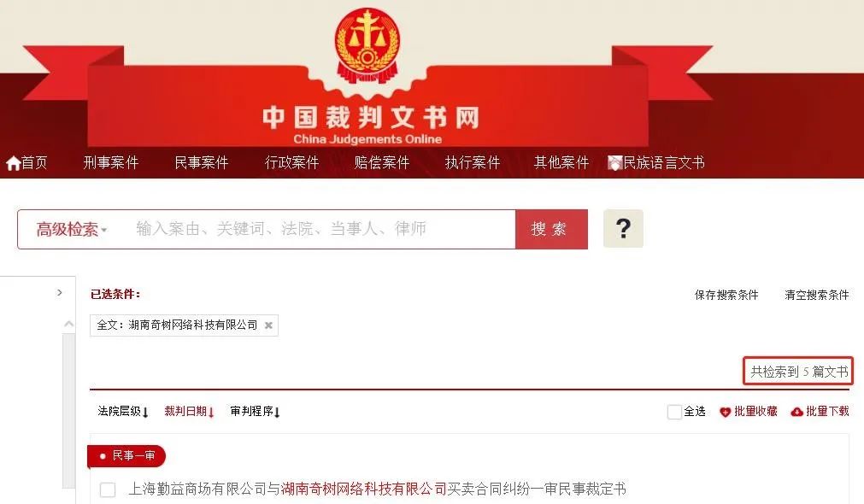Click the 民族语言文书 icon
The width and height of the screenshot is (864, 504).
(x=614, y=163)
